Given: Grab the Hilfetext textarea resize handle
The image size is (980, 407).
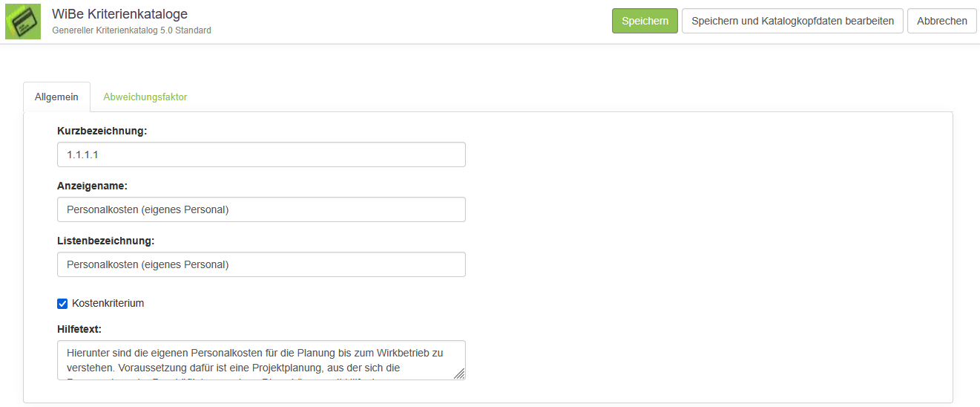Looking at the screenshot, I should click(x=460, y=374).
